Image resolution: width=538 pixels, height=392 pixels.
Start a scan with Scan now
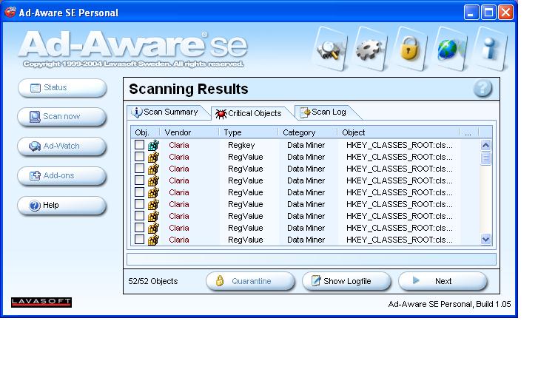pos(62,117)
